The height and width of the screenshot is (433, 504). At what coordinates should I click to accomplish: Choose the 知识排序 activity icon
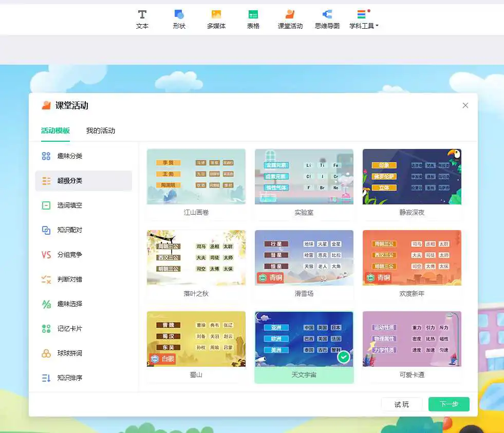pos(46,378)
